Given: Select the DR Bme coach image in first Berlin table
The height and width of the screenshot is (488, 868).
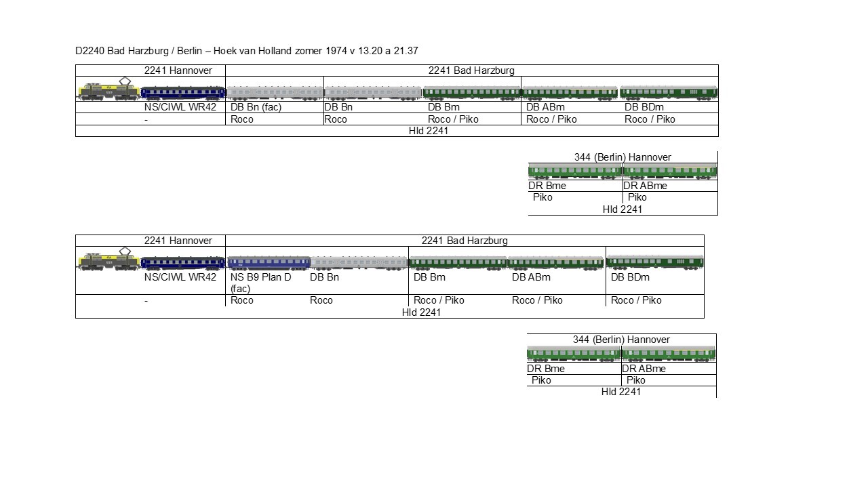Looking at the screenshot, I should pyautogui.click(x=575, y=171).
